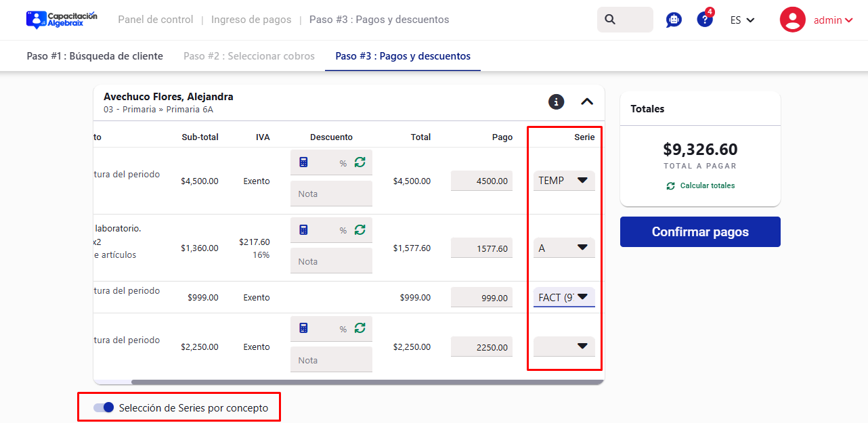Open the empty series dropdown in last row
This screenshot has height=423, width=868.
point(564,347)
